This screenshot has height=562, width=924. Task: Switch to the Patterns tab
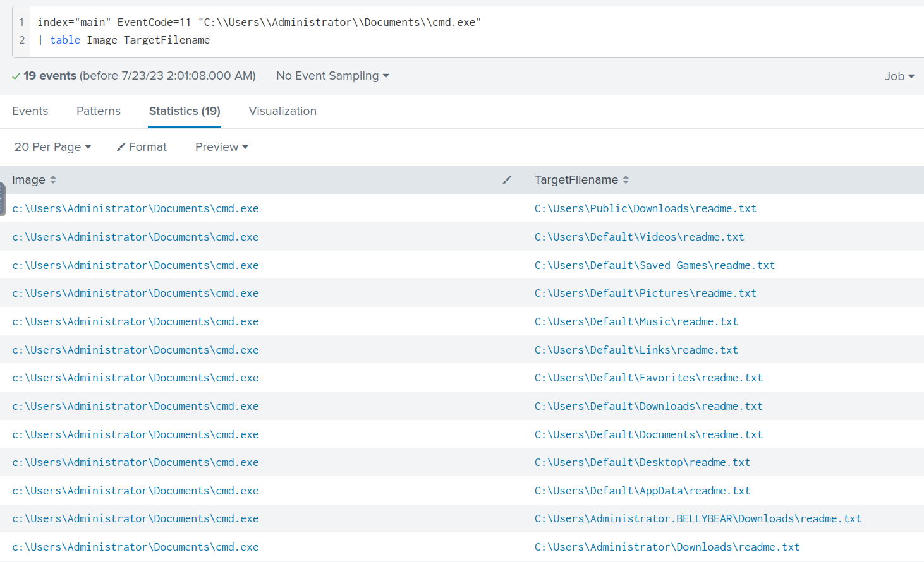point(98,111)
